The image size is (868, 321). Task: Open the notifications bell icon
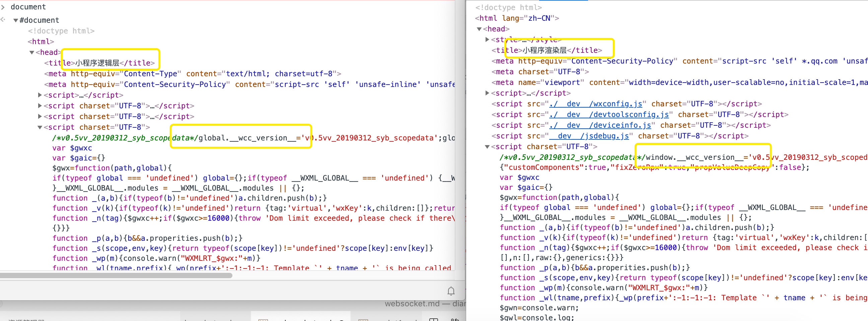click(451, 291)
